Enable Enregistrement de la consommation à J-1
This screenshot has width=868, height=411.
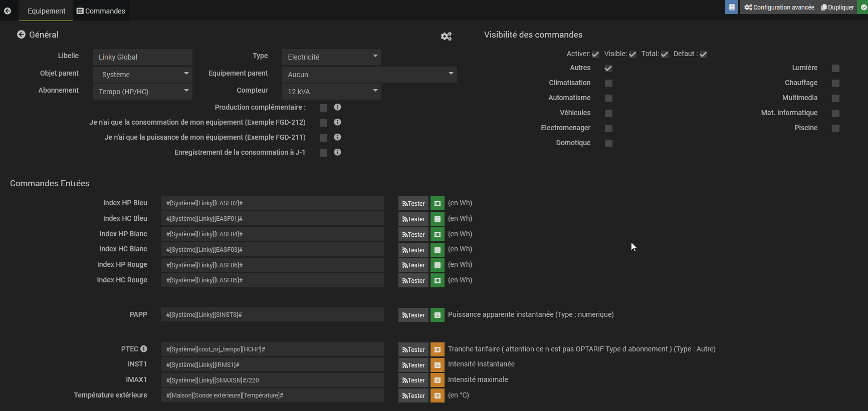click(x=323, y=153)
